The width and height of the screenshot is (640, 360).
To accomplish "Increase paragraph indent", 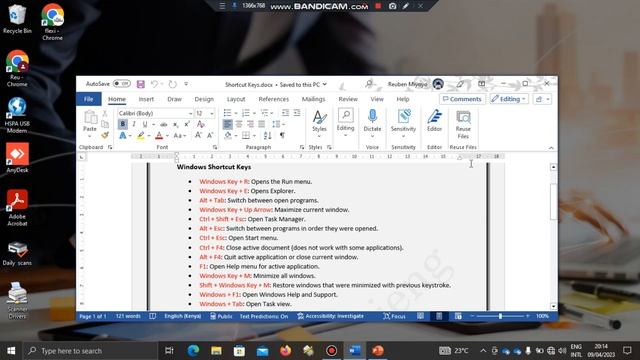I will [x=297, y=113].
